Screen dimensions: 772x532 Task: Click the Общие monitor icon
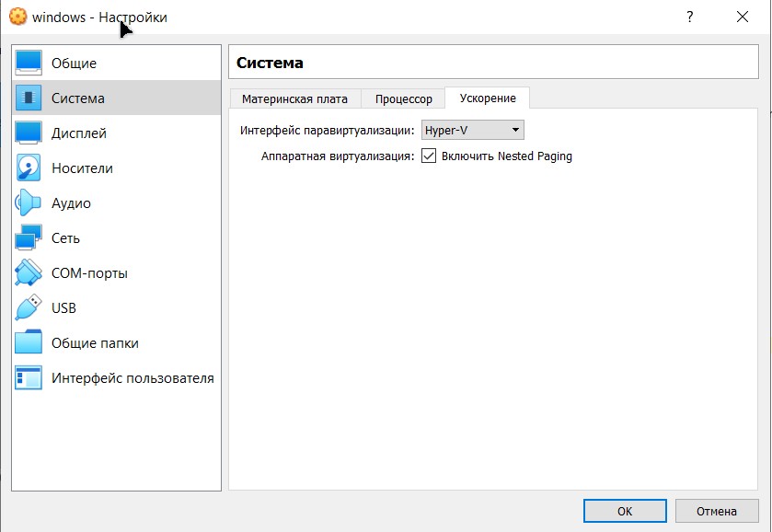click(x=29, y=64)
